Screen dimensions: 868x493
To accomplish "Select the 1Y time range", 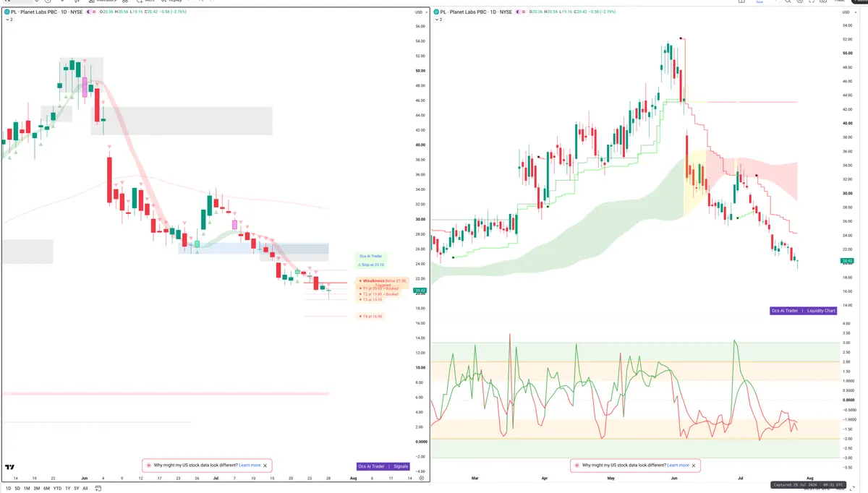I will [67, 489].
